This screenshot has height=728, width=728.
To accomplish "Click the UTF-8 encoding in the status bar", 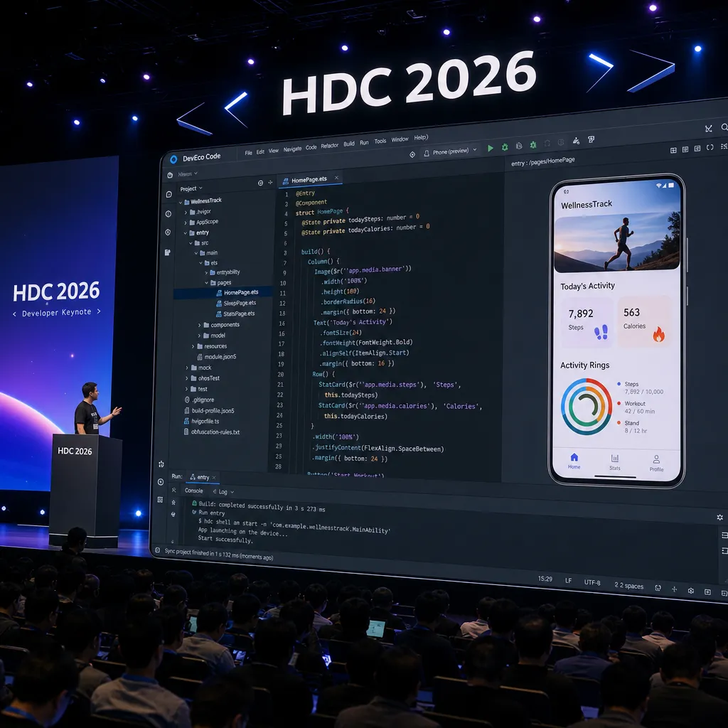I will click(x=592, y=582).
